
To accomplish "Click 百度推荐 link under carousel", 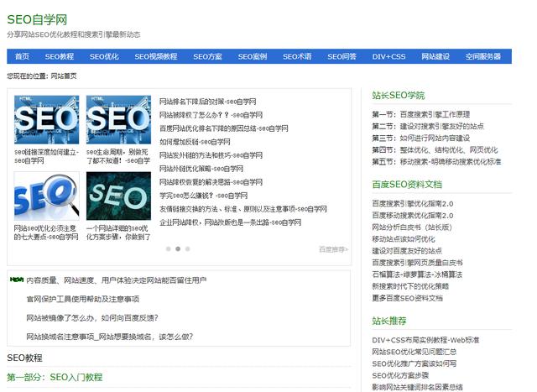I will pos(333,249).
